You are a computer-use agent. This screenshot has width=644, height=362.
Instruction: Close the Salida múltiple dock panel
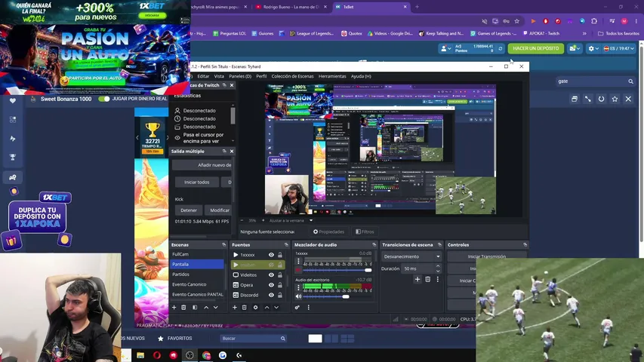tap(232, 152)
